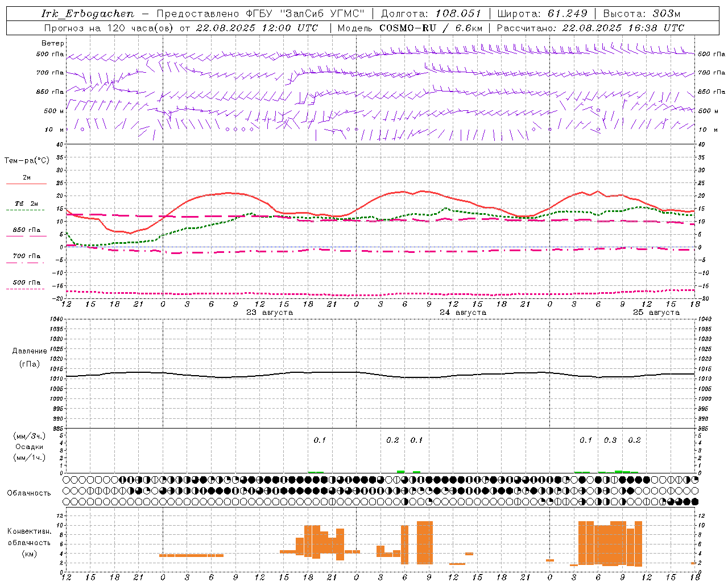Click the '24 августа' date label

[463, 313]
